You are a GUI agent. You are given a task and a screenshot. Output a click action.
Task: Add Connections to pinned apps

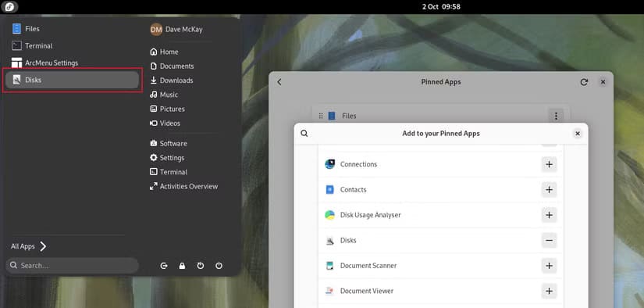[549, 164]
